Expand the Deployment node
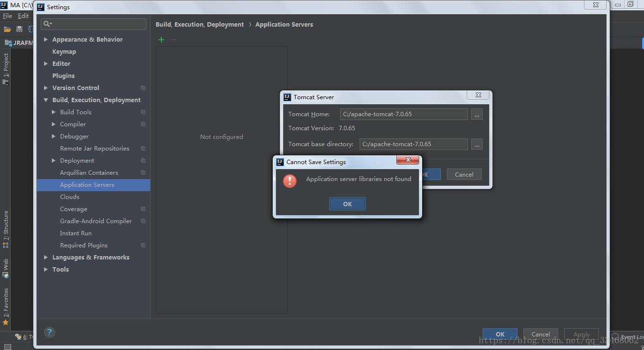The width and height of the screenshot is (644, 350). click(x=54, y=160)
